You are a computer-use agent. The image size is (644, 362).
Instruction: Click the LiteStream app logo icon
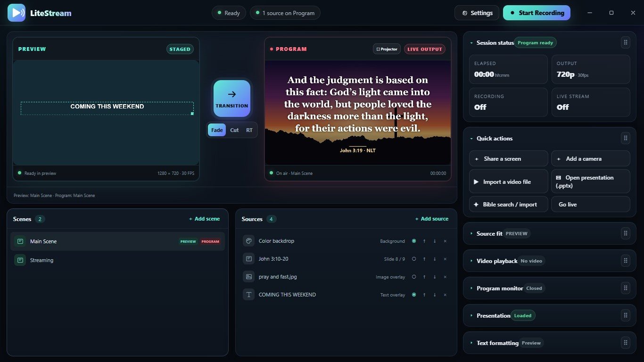click(17, 13)
